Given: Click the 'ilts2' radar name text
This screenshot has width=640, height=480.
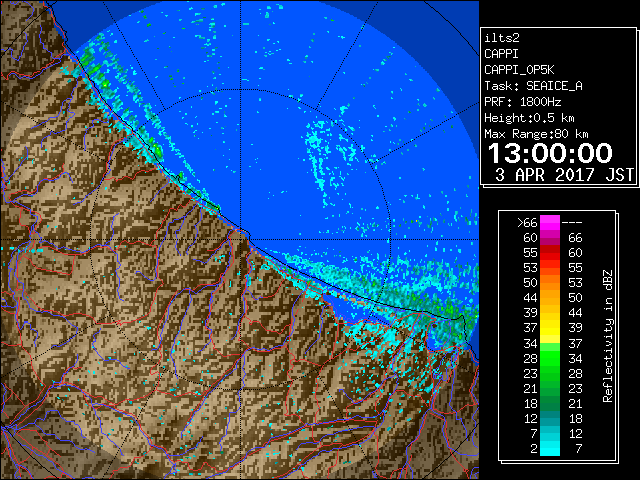Looking at the screenshot, I should pyautogui.click(x=502, y=38).
